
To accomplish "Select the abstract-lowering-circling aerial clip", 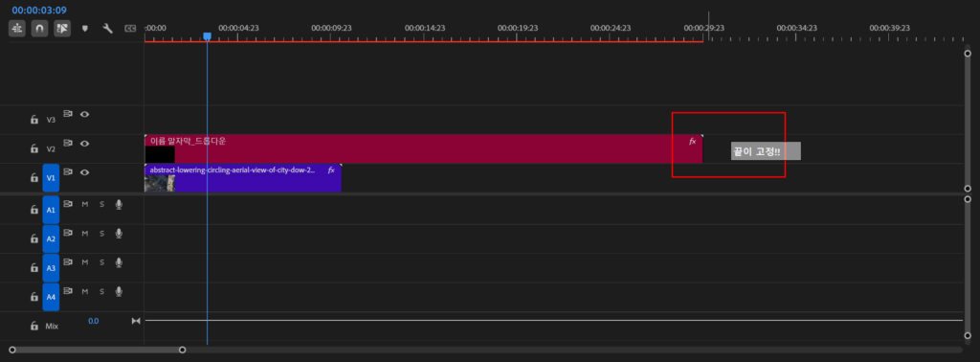I will tap(242, 178).
